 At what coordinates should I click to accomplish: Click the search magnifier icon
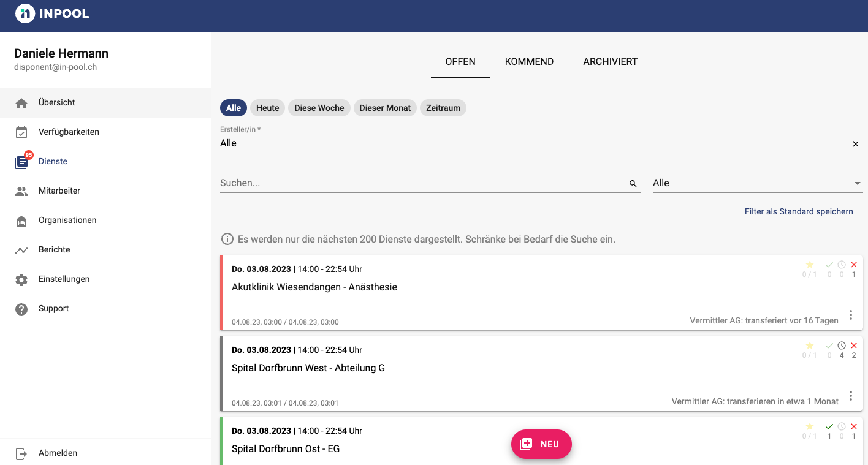coord(633,183)
